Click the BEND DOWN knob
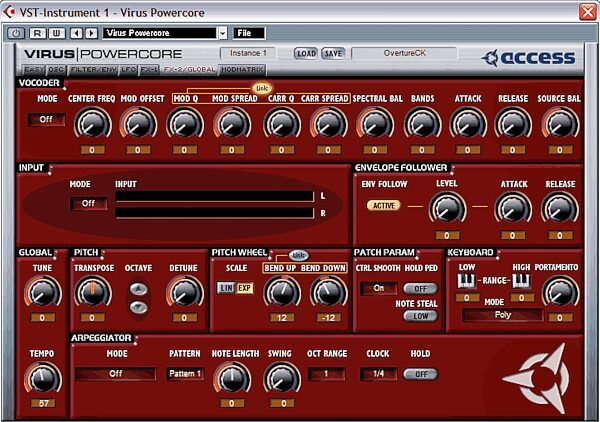Viewport: 600px width, 422px height. 329,292
